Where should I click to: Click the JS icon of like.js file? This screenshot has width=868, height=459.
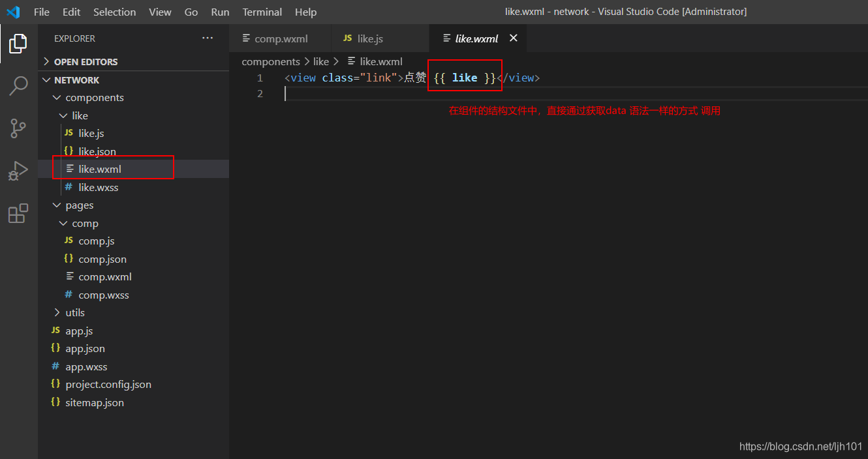pyautogui.click(x=69, y=133)
